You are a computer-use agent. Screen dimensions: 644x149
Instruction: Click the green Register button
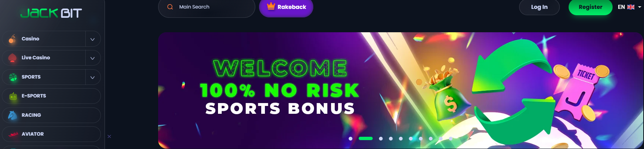(590, 7)
